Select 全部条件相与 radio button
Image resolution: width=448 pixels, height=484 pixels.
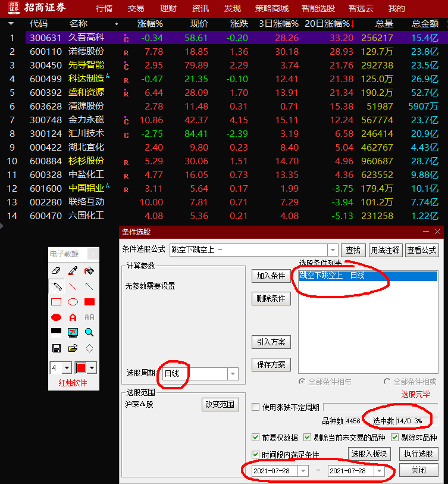[x=302, y=382]
